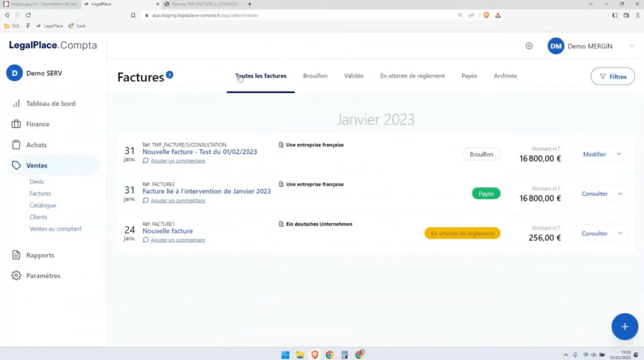Open the Consulter dropdown for FACTURE2

point(619,193)
